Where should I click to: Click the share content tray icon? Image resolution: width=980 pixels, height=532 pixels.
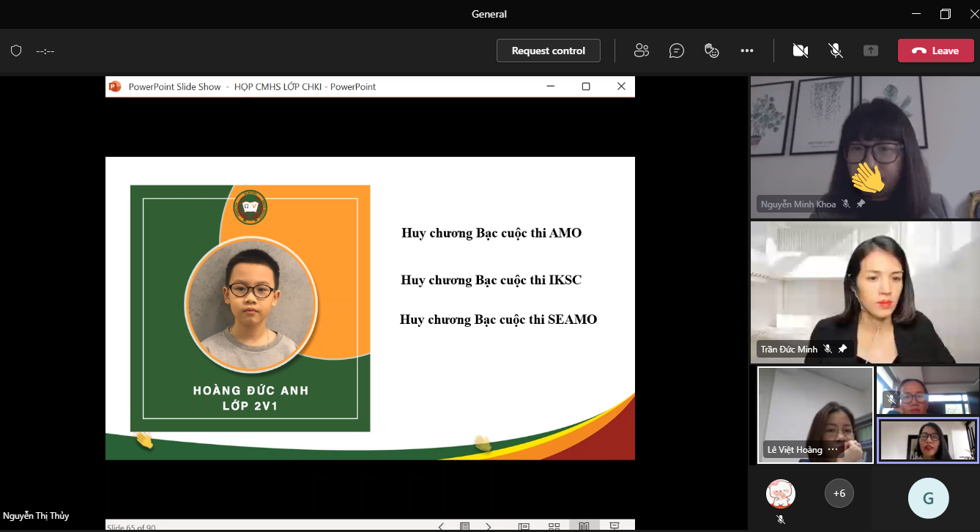pos(870,51)
